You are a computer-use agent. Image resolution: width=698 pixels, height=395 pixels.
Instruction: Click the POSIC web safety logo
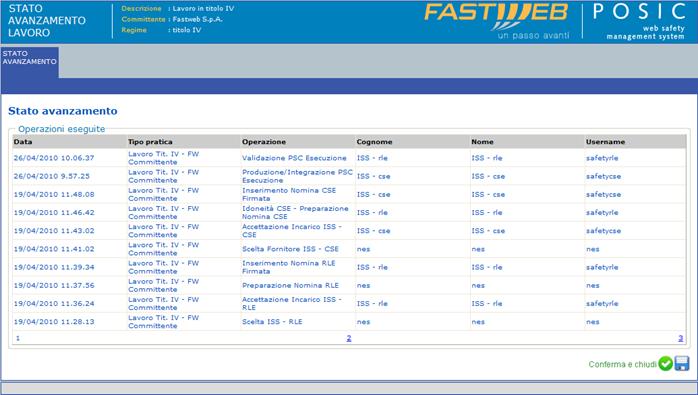coord(639,21)
